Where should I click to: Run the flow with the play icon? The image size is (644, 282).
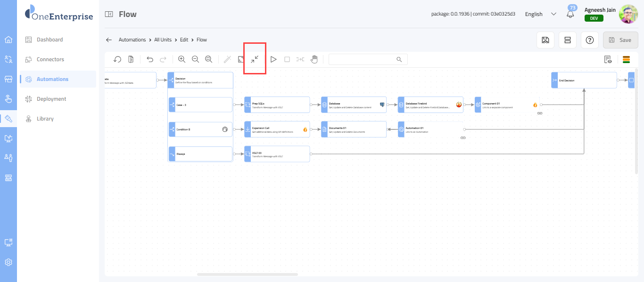[273, 59]
